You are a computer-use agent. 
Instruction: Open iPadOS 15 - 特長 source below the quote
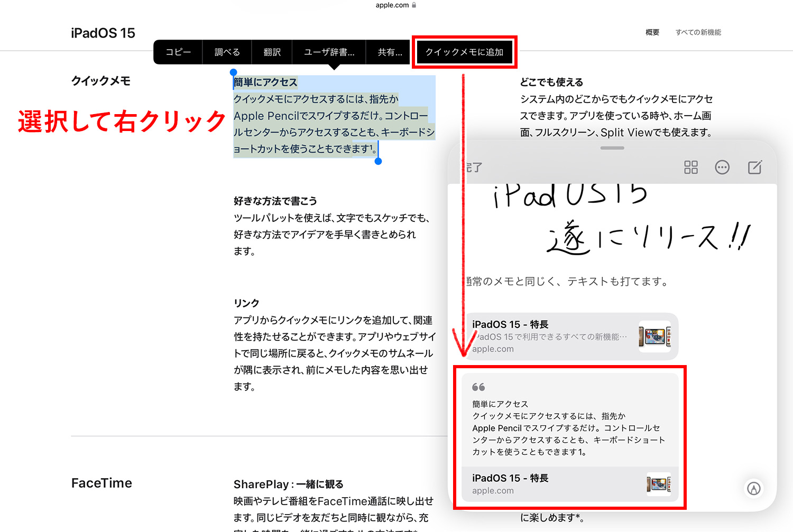click(x=570, y=484)
